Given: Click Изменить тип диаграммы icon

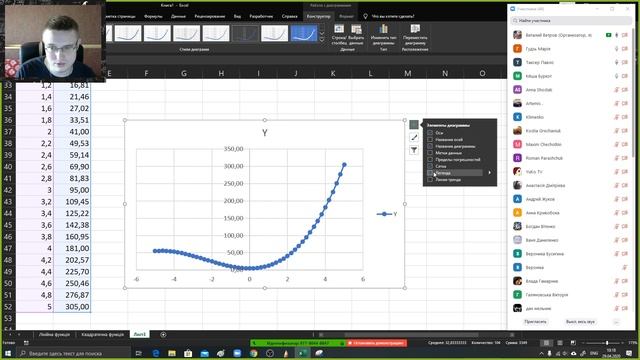Looking at the screenshot, I should point(384,29).
